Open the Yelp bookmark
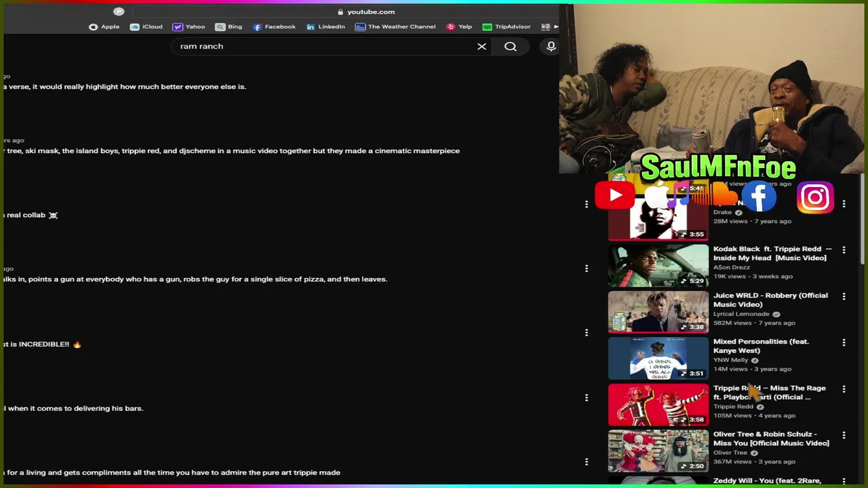The width and height of the screenshot is (868, 488). [x=459, y=26]
